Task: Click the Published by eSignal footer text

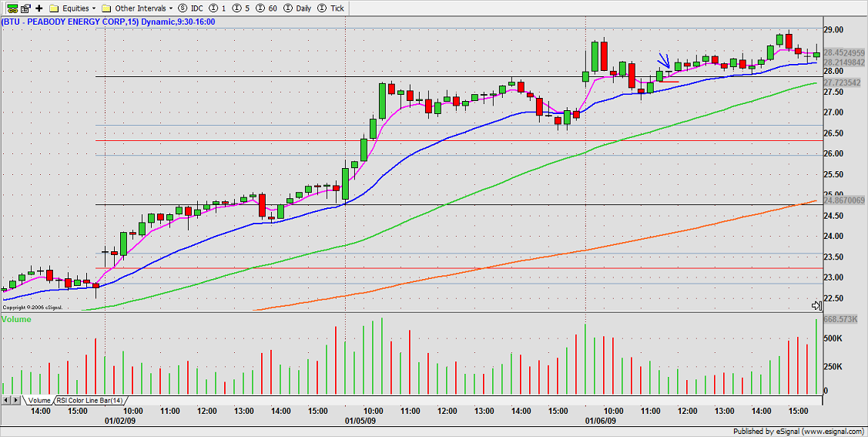Action: pos(799,431)
